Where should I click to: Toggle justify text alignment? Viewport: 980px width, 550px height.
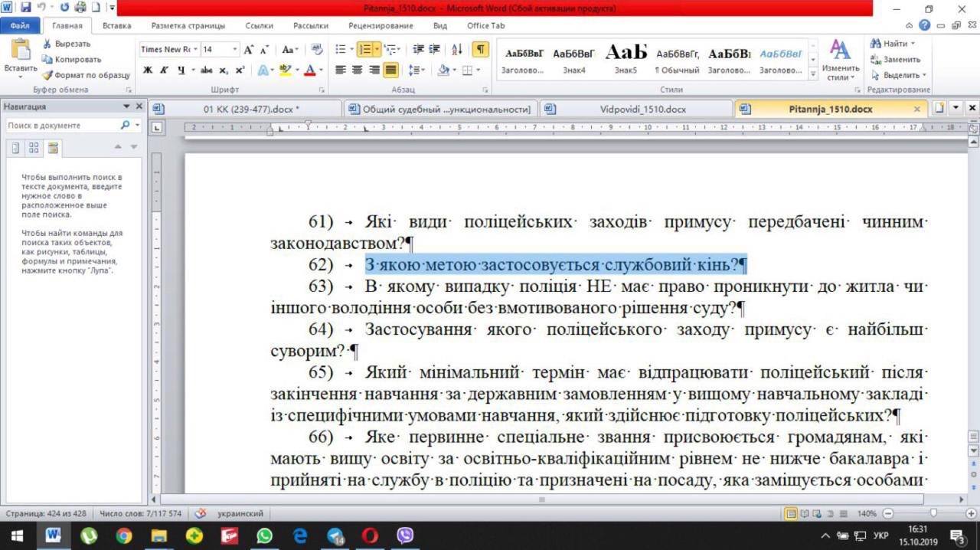pos(390,70)
